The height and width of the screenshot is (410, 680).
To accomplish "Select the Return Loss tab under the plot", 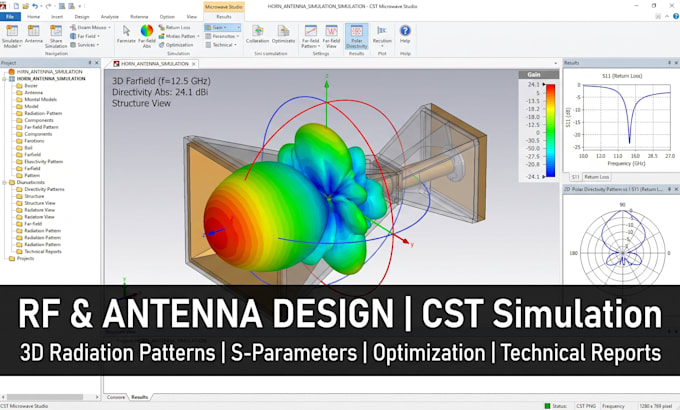I will [596, 177].
